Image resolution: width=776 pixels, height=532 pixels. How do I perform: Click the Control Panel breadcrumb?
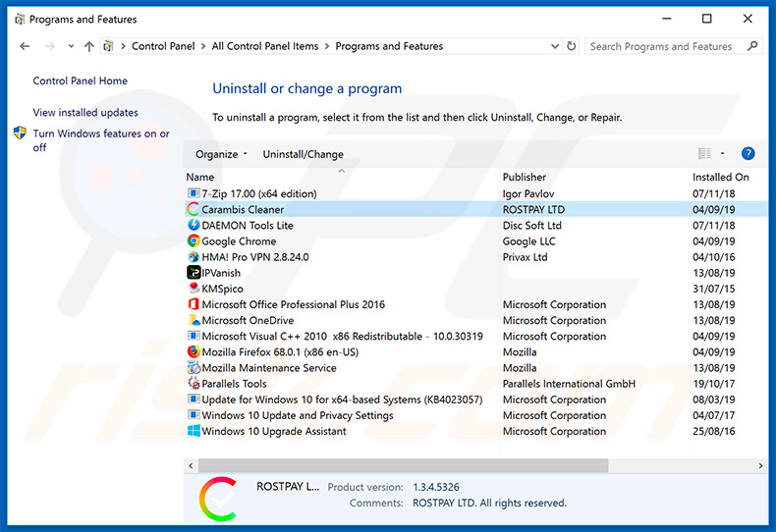[163, 46]
